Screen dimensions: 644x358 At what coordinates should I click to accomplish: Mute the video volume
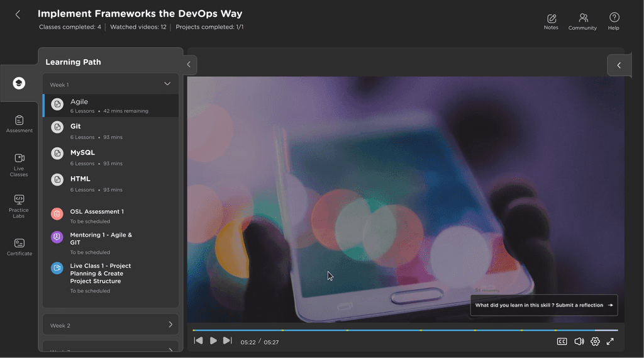579,342
